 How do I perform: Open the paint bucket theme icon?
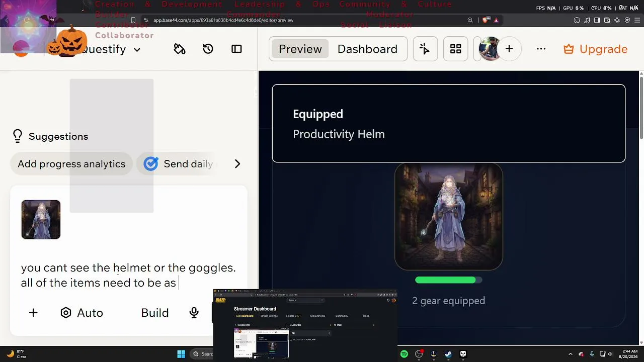(180, 49)
